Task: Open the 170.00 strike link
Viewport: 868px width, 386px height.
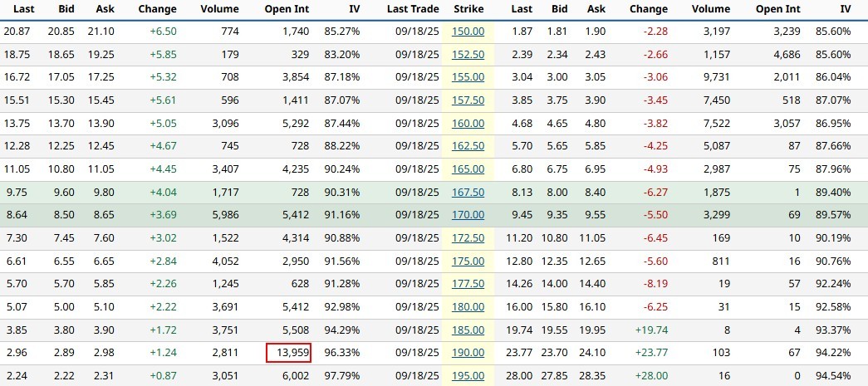Action: (468, 216)
